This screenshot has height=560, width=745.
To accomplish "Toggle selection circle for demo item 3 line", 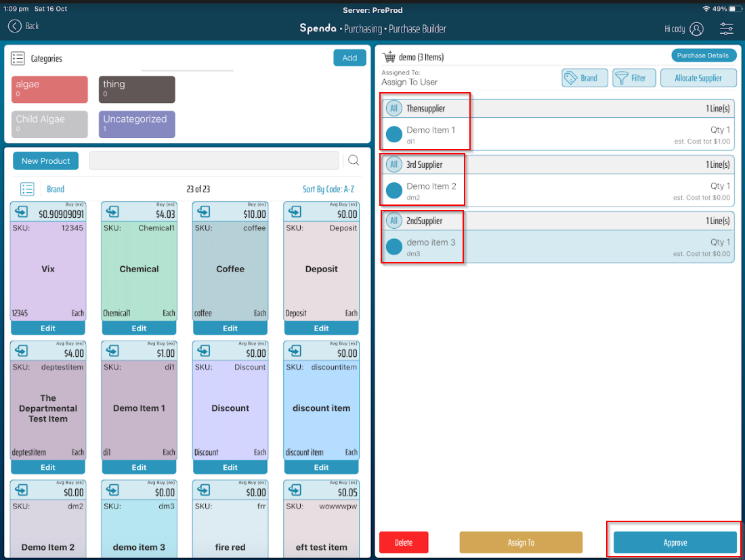I will [x=394, y=246].
